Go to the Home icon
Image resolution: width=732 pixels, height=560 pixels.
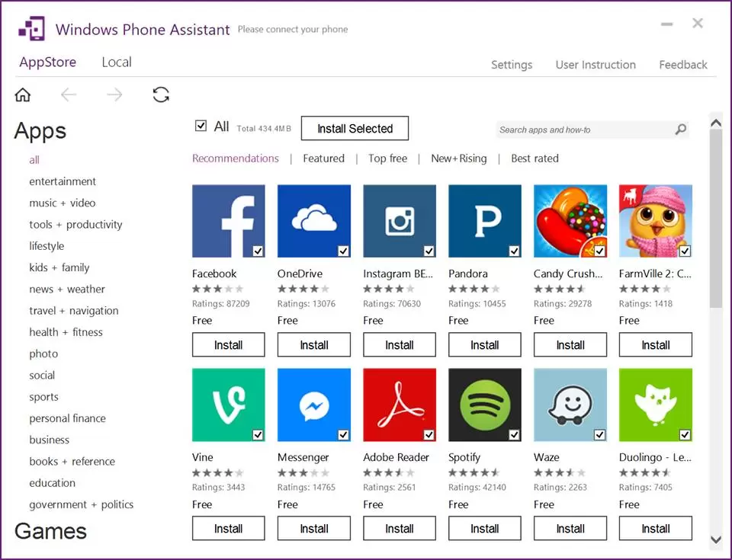click(22, 94)
